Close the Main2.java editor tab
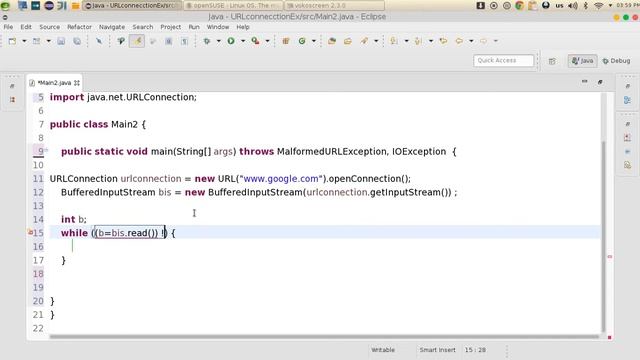Image resolution: width=640 pixels, height=360 pixels. click(x=77, y=83)
